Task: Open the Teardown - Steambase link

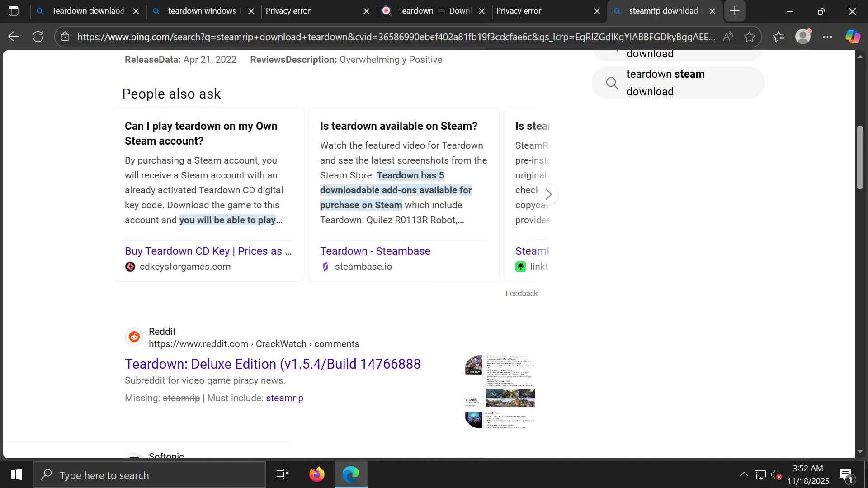Action: point(375,251)
